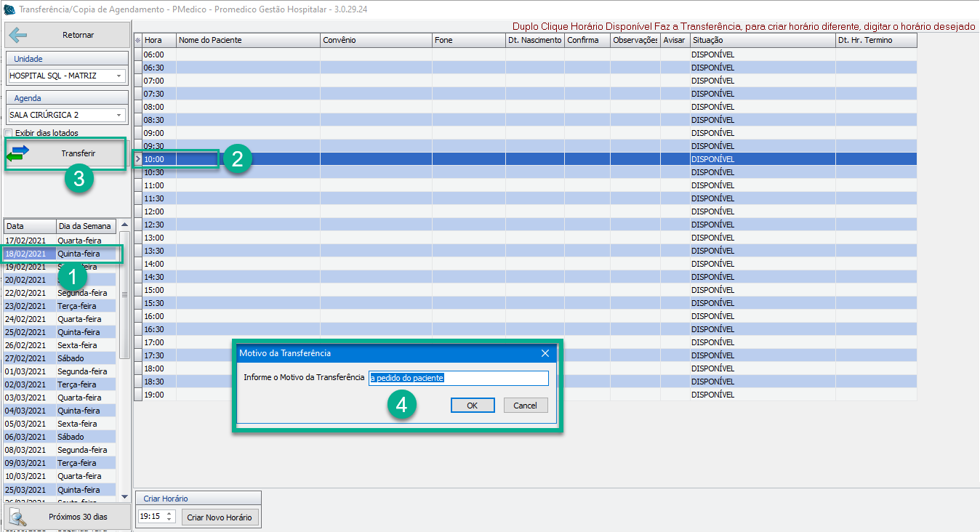980x532 pixels.
Task: Expand the Agenda dropdown SALA CIRÚRGICA 2
Action: (x=119, y=115)
